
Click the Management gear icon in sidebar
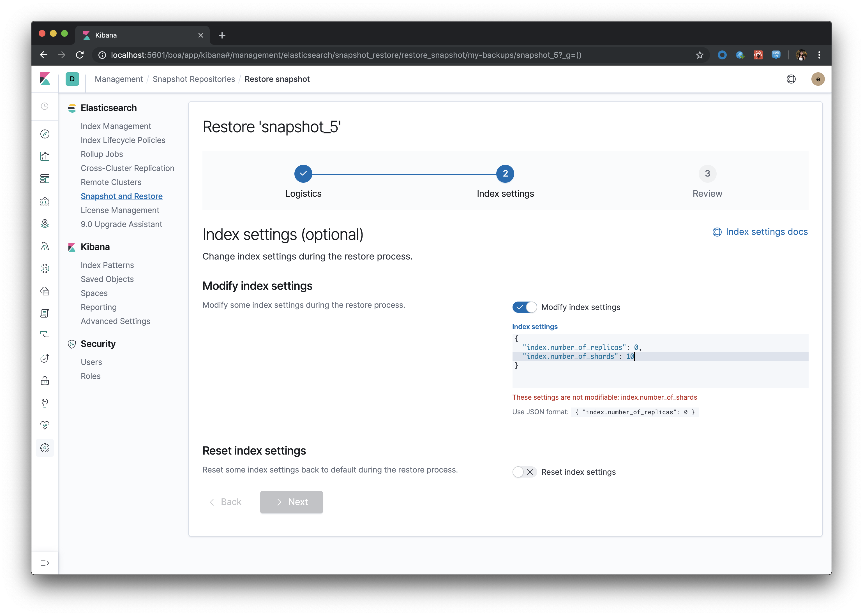click(45, 448)
